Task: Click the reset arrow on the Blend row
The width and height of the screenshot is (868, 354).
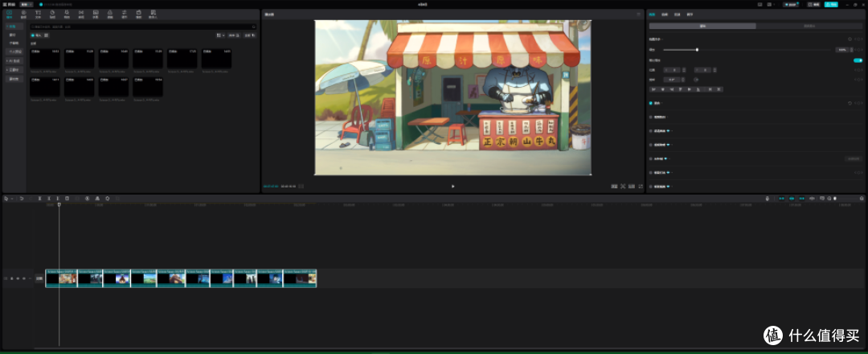Action: [x=850, y=103]
